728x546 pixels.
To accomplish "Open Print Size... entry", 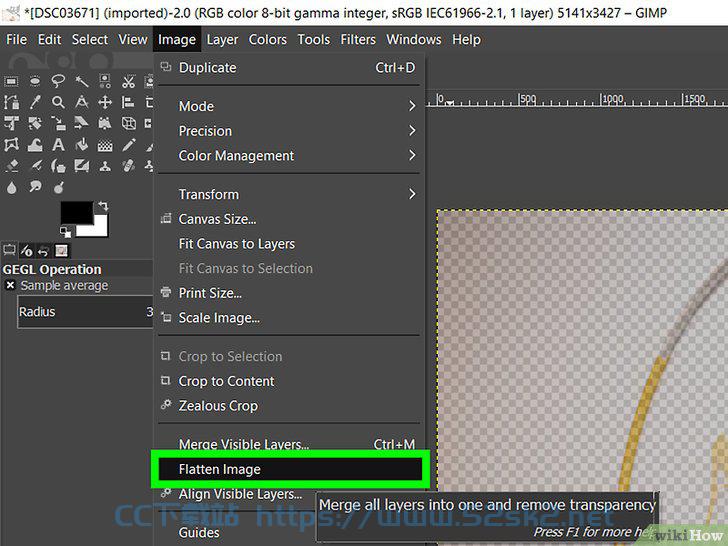I will point(289,293).
